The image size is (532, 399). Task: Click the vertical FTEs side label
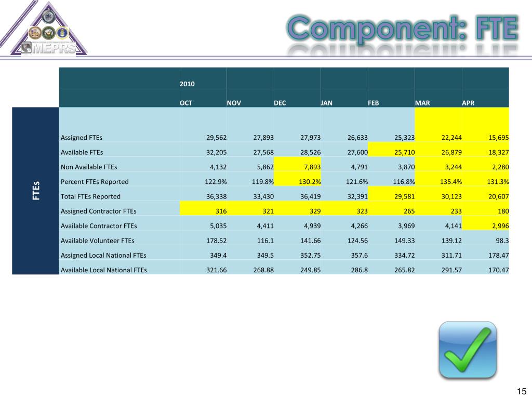pyautogui.click(x=36, y=191)
